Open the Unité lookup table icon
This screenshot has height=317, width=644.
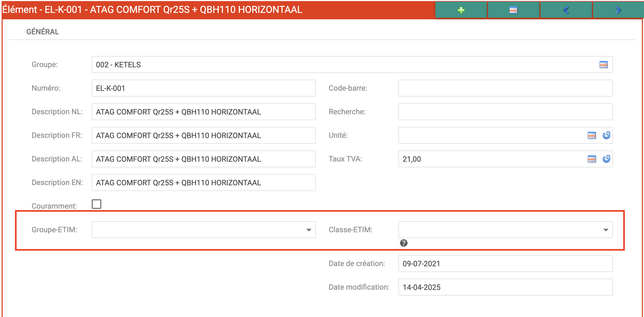592,135
